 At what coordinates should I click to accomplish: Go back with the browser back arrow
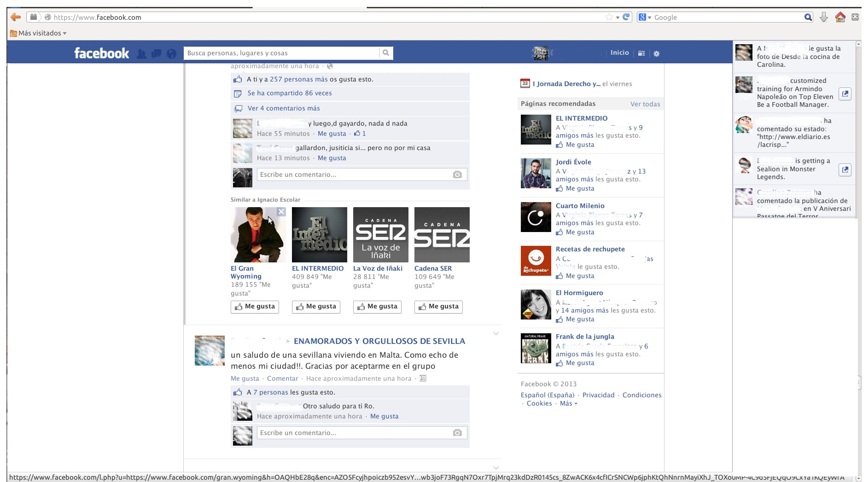[16, 17]
